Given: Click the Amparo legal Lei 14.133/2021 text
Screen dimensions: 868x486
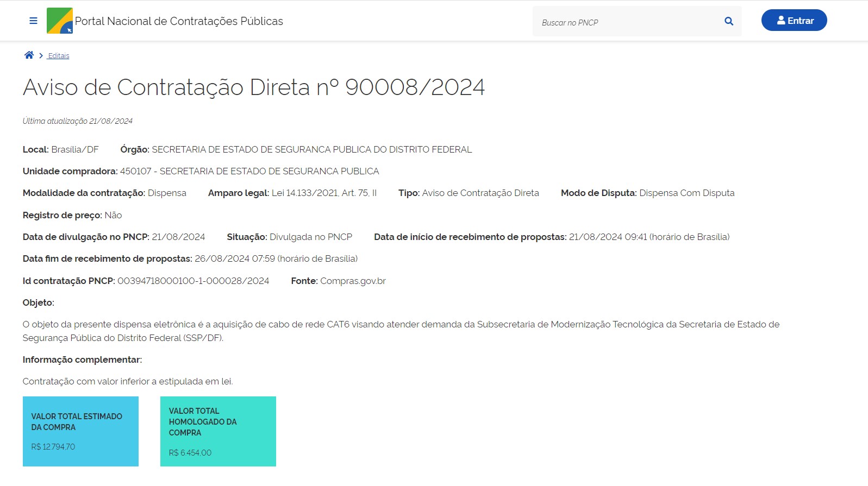Looking at the screenshot, I should click(x=324, y=193).
